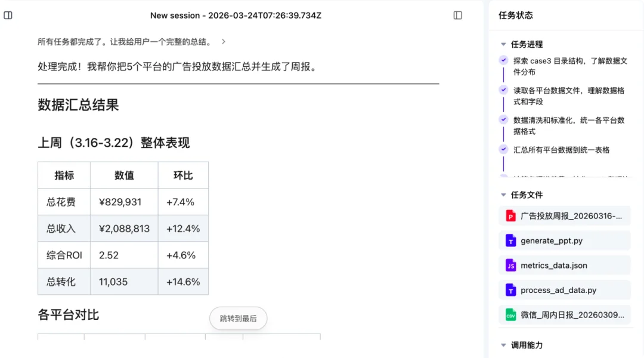Collapse the 任务进程 section
644x358 pixels.
tap(503, 44)
